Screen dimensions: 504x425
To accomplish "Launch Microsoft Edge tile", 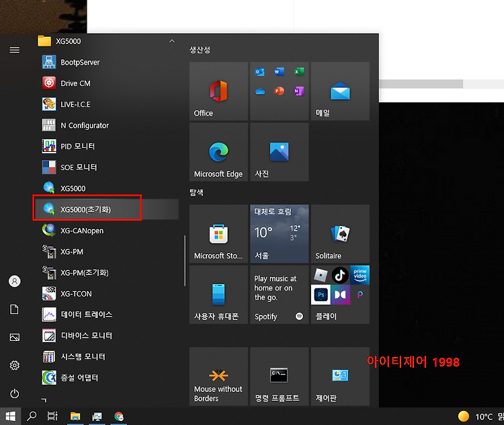I will 218,152.
